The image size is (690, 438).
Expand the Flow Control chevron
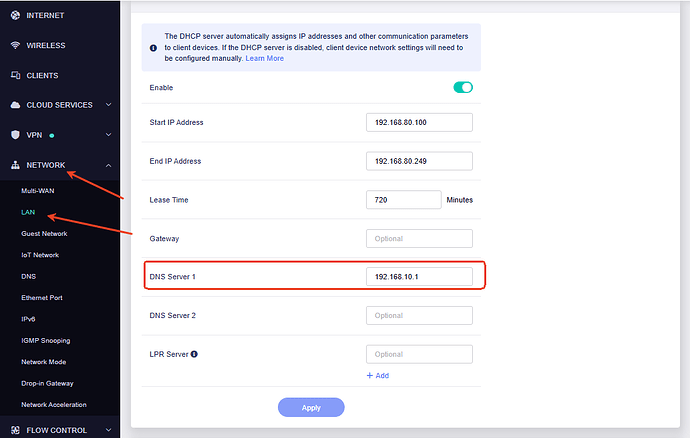coord(108,430)
